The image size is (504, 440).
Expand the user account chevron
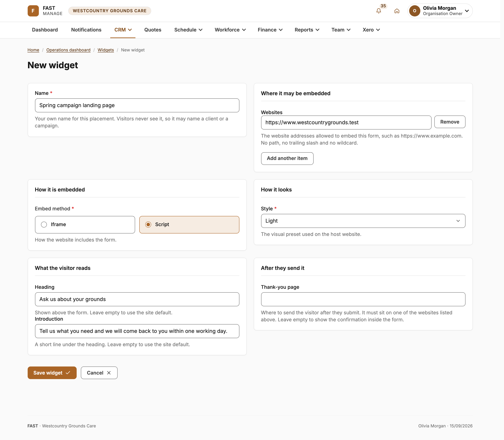[467, 11]
